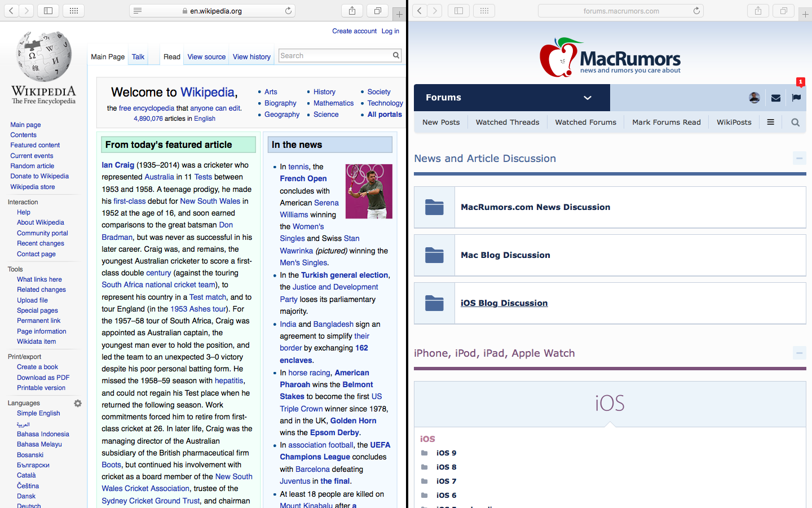The height and width of the screenshot is (508, 812).
Task: Click the MacRumors logo
Action: coord(610,58)
